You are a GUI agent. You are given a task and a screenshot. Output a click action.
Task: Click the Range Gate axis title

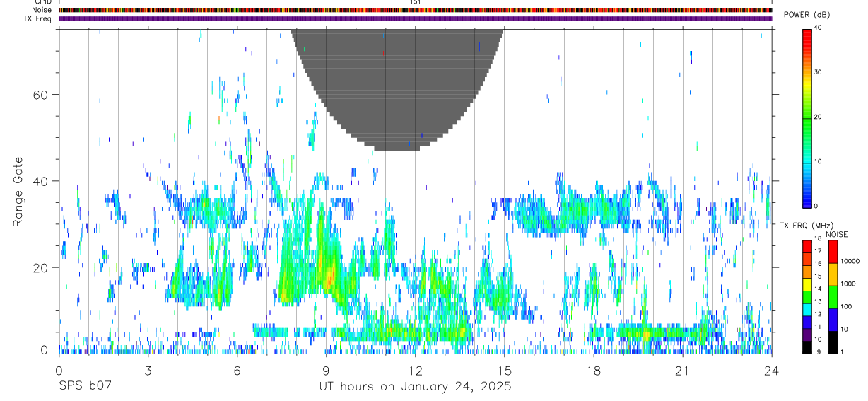18,191
